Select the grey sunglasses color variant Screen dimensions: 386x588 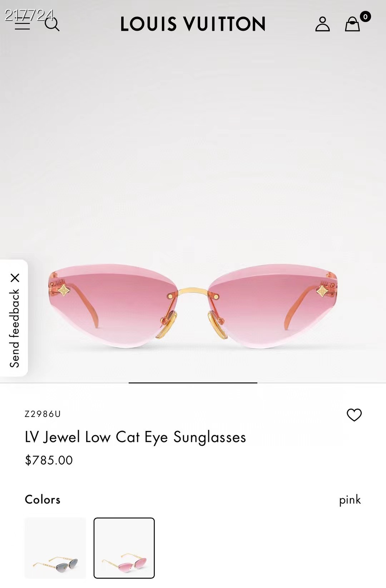(x=55, y=548)
